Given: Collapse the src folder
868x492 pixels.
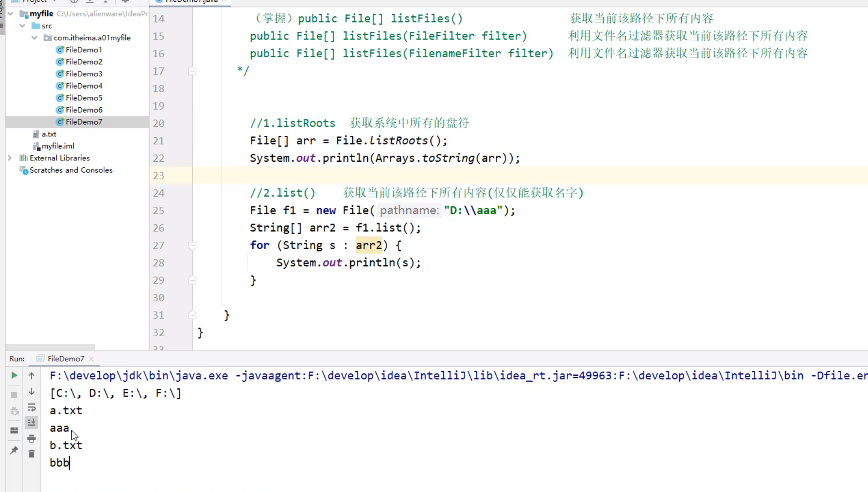Looking at the screenshot, I should pos(22,25).
